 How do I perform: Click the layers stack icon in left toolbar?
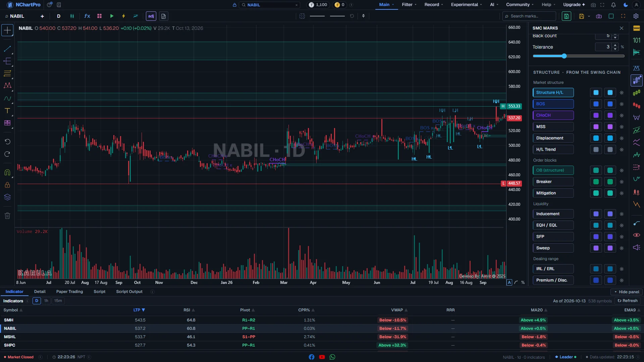coord(7,197)
